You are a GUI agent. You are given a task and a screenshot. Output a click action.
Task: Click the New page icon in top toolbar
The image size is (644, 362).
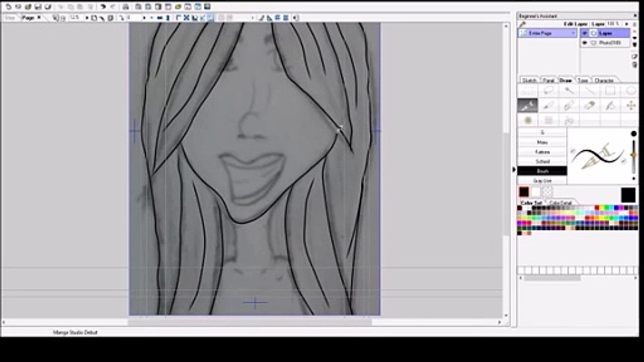[x=8, y=7]
